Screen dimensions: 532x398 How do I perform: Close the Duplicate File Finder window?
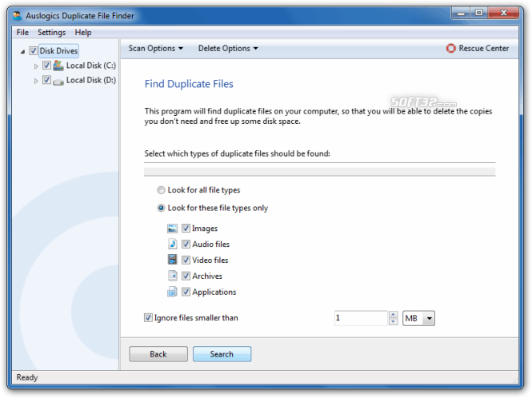pyautogui.click(x=503, y=14)
